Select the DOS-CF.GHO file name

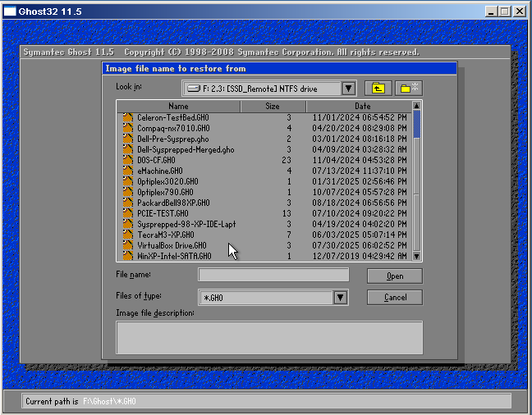[156, 160]
